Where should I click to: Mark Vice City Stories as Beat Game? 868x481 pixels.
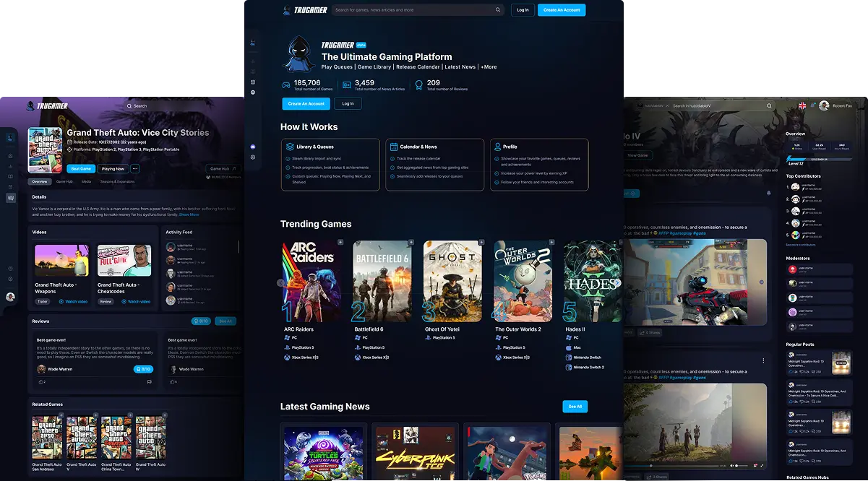click(81, 169)
